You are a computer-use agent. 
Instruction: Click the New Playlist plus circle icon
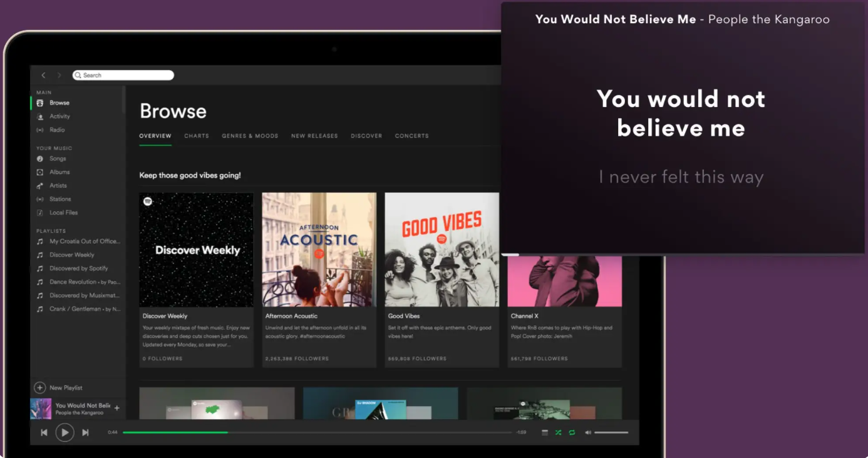point(39,388)
